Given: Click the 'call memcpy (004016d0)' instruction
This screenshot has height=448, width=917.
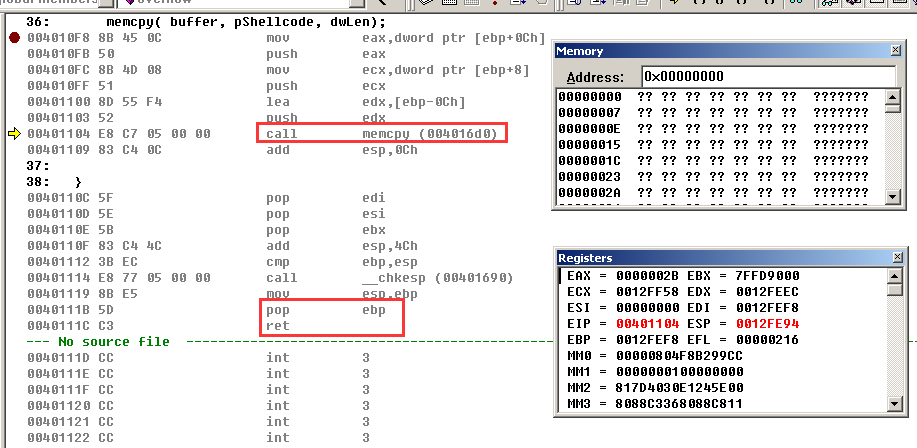Looking at the screenshot, I should coord(381,134).
